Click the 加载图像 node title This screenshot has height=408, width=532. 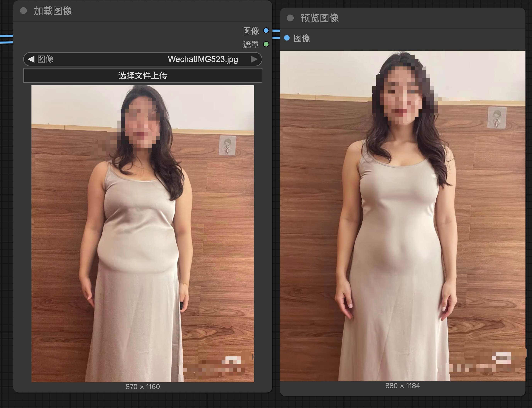[x=53, y=11]
